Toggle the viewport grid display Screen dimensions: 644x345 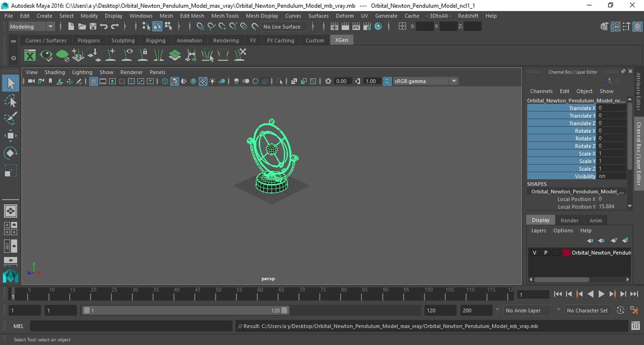(94, 81)
